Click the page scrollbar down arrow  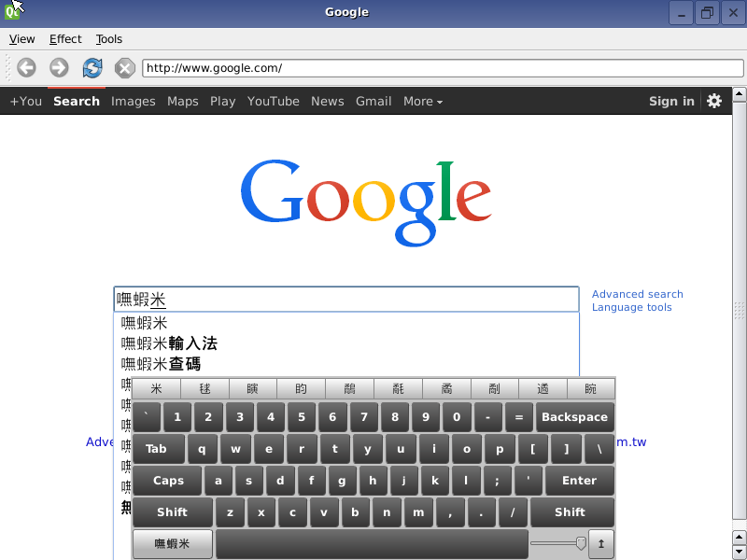point(739,551)
